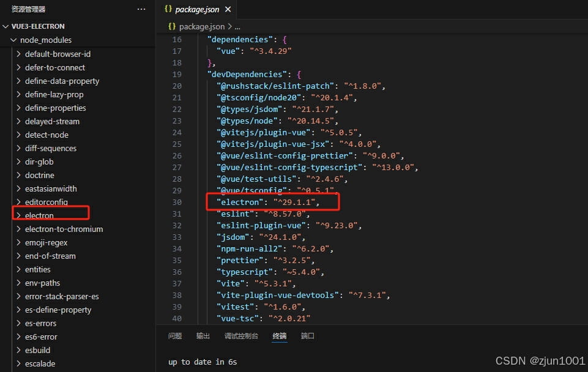Open the diff-sequences folder
The width and height of the screenshot is (588, 372).
coord(51,149)
